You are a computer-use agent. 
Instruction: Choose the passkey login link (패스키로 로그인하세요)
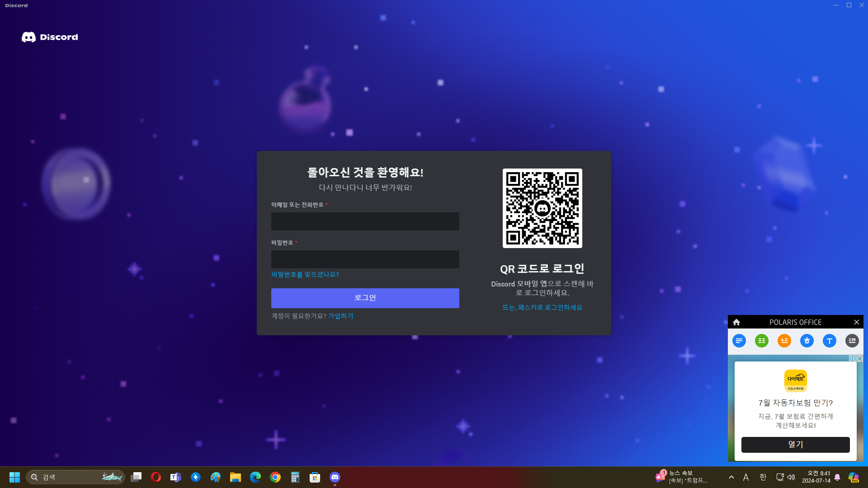click(x=542, y=307)
